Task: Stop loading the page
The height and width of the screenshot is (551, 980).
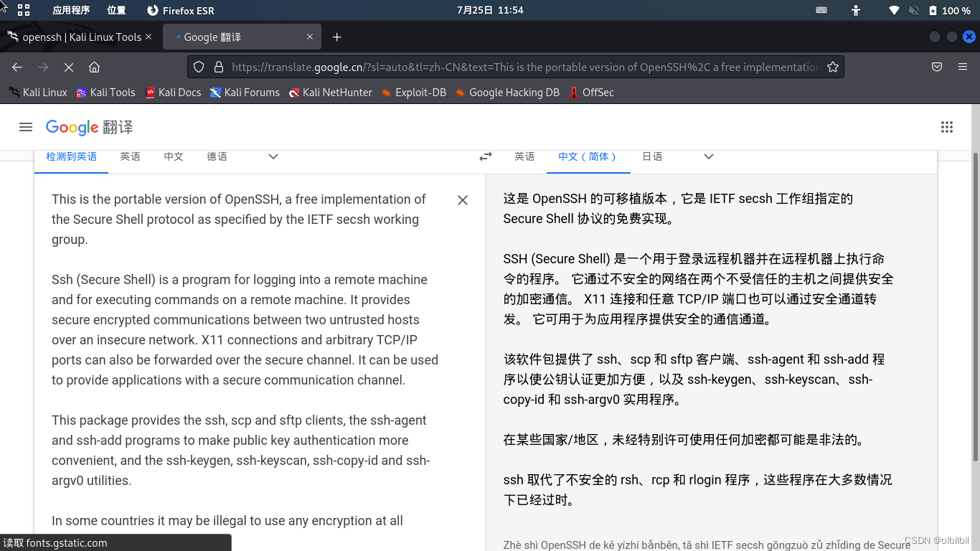Action: click(69, 67)
